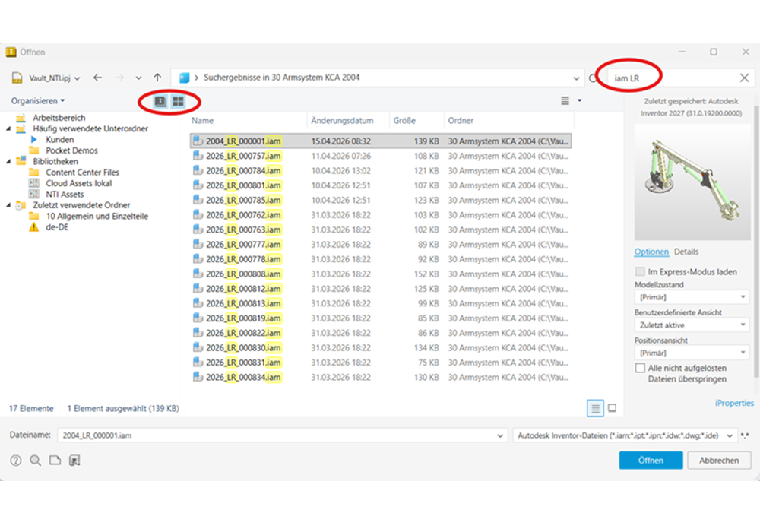Open the iProperties link
The height and width of the screenshot is (532, 760).
[x=734, y=403]
